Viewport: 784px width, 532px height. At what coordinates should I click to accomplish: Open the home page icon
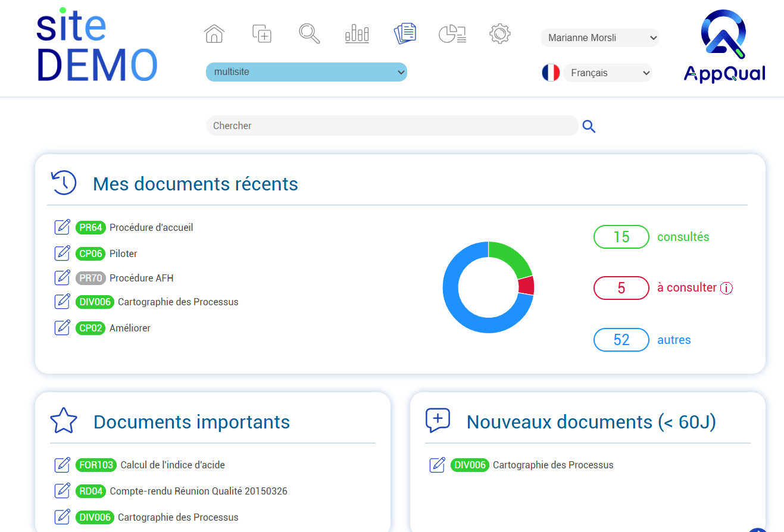214,34
